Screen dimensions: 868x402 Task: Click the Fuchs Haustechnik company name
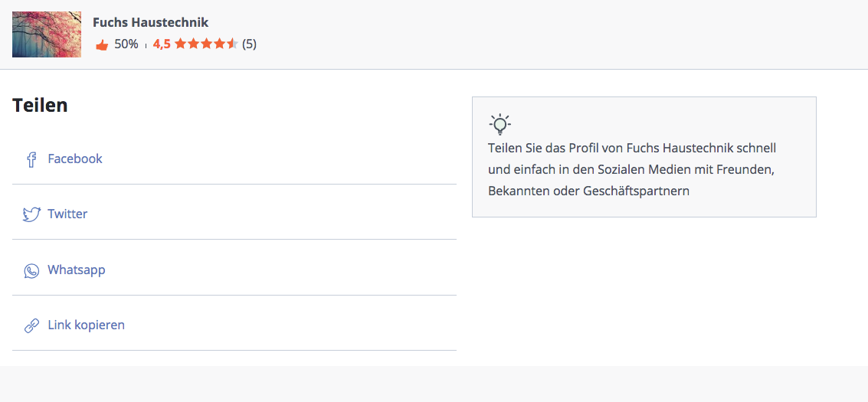[x=150, y=22]
